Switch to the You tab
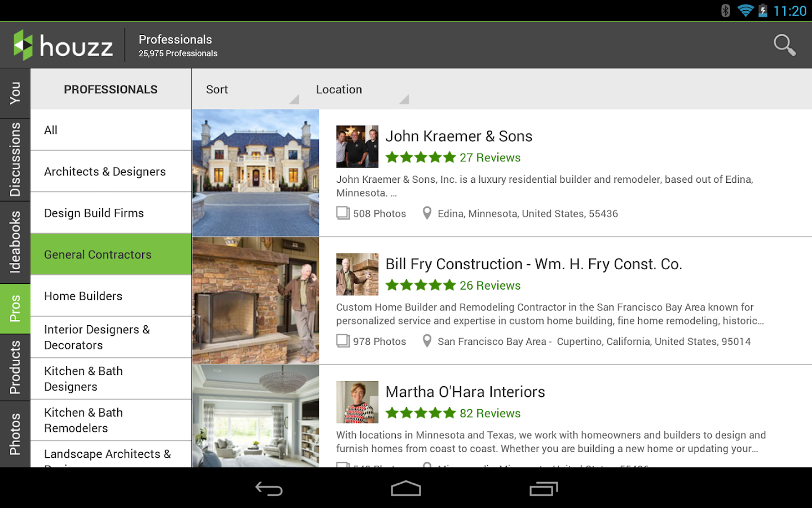 15,93
